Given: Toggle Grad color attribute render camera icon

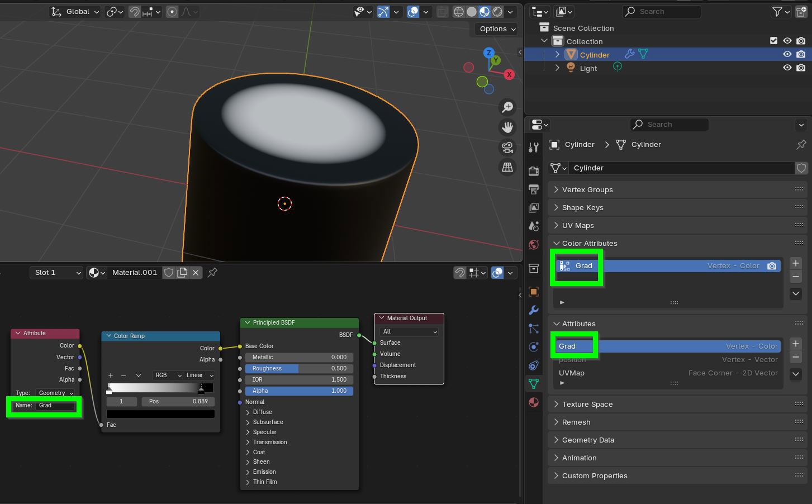Looking at the screenshot, I should pyautogui.click(x=772, y=266).
